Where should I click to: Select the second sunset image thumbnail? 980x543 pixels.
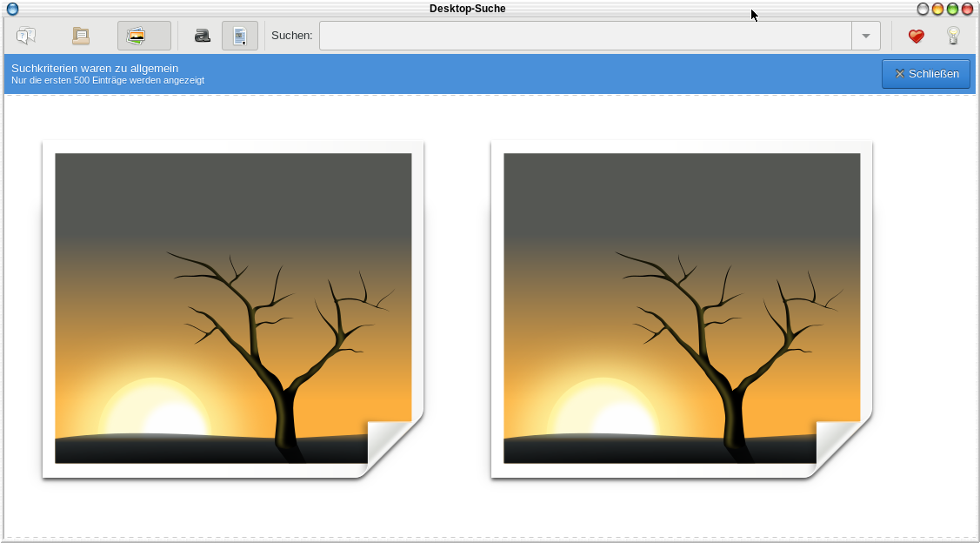pyautogui.click(x=682, y=309)
